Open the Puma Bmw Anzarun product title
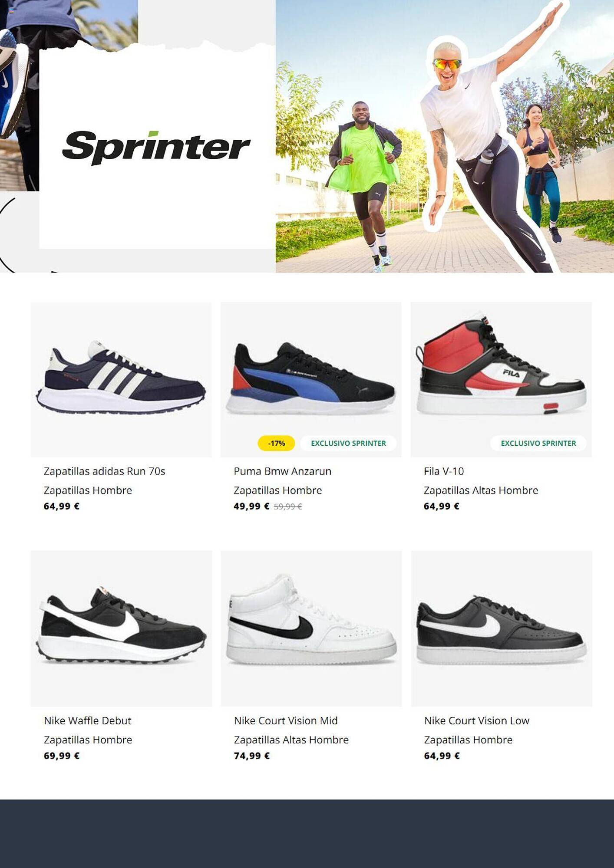The height and width of the screenshot is (868, 614). pos(282,471)
